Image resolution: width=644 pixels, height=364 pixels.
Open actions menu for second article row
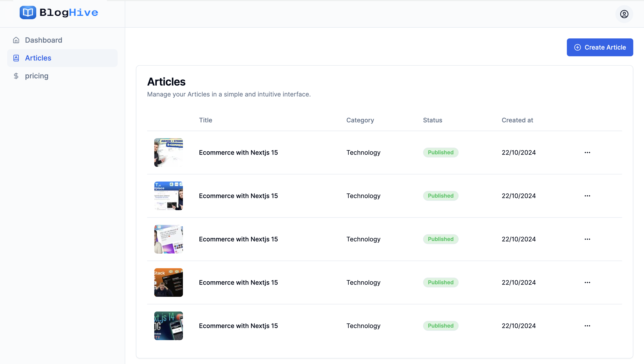(587, 196)
